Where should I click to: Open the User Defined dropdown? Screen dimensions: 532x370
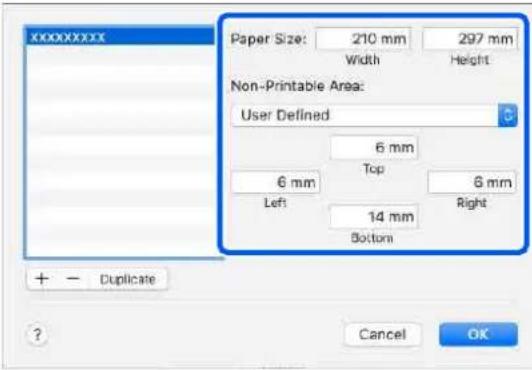[x=374, y=115]
